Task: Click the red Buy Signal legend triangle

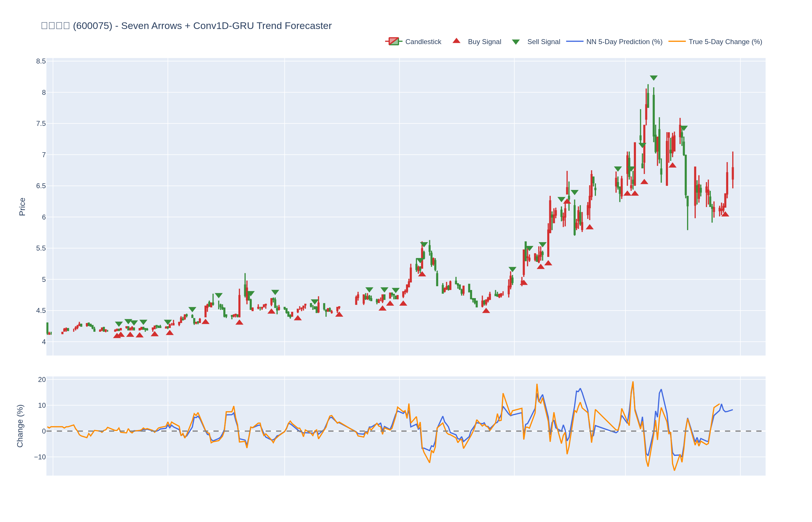Action: 456,41
